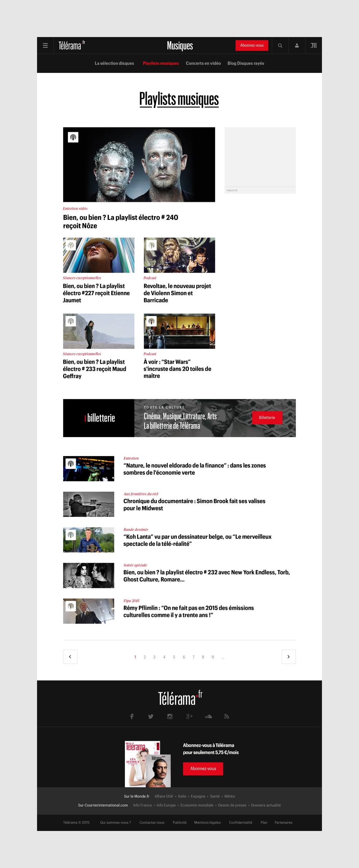Open SoundCloud icon in footer
359x868 pixels.
point(208,716)
